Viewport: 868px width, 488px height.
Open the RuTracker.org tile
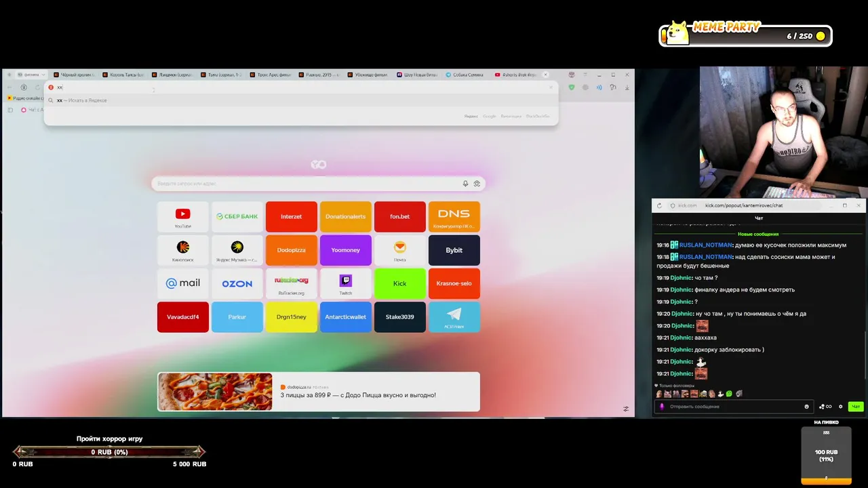point(292,283)
